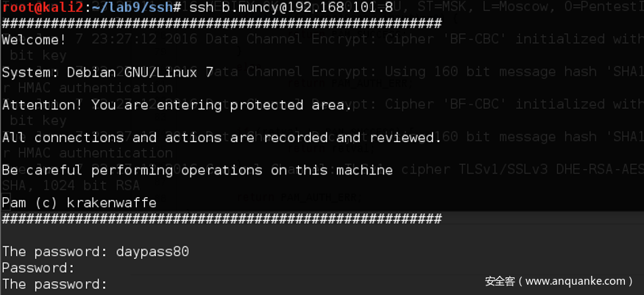Click the standalone Password: prompt line

coord(38,268)
